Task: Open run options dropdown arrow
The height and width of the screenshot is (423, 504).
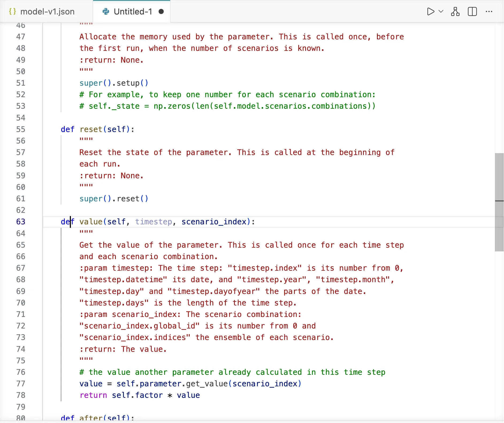Action: click(x=441, y=12)
